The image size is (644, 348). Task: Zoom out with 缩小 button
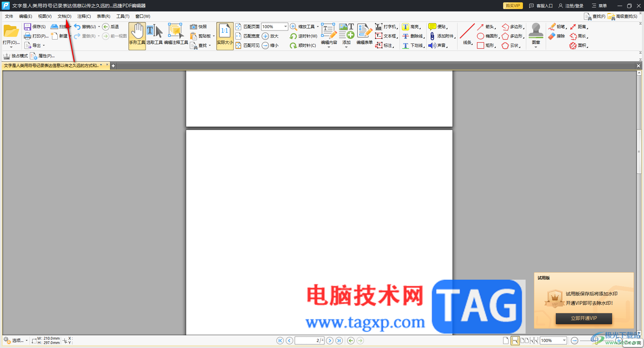pos(270,46)
